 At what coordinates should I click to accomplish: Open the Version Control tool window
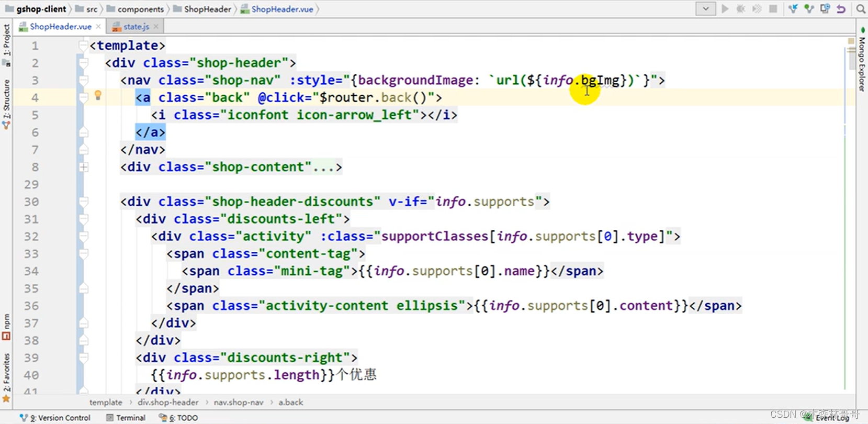[x=55, y=418]
